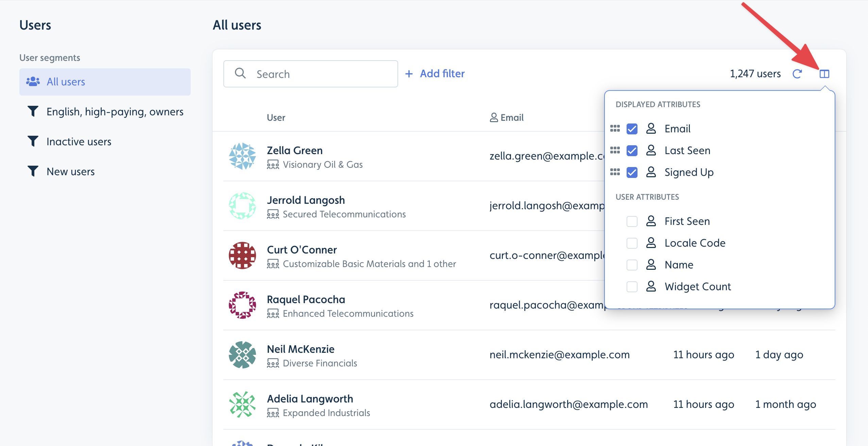The image size is (868, 446).
Task: Click the Inactive users filter icon
Action: coord(32,141)
